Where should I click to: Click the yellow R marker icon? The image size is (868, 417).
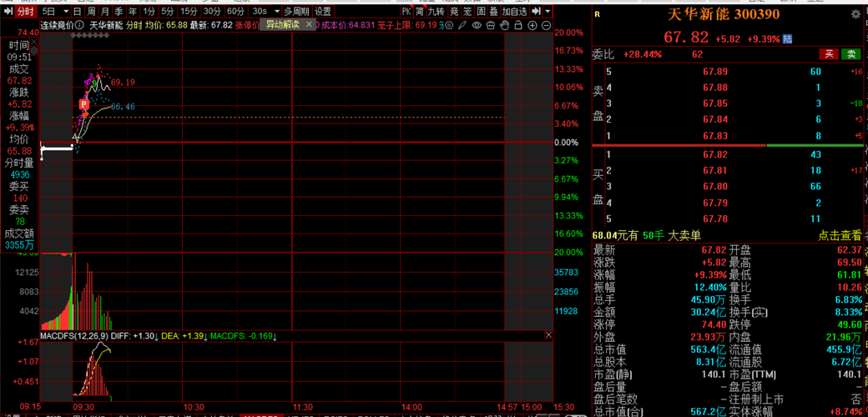point(597,16)
